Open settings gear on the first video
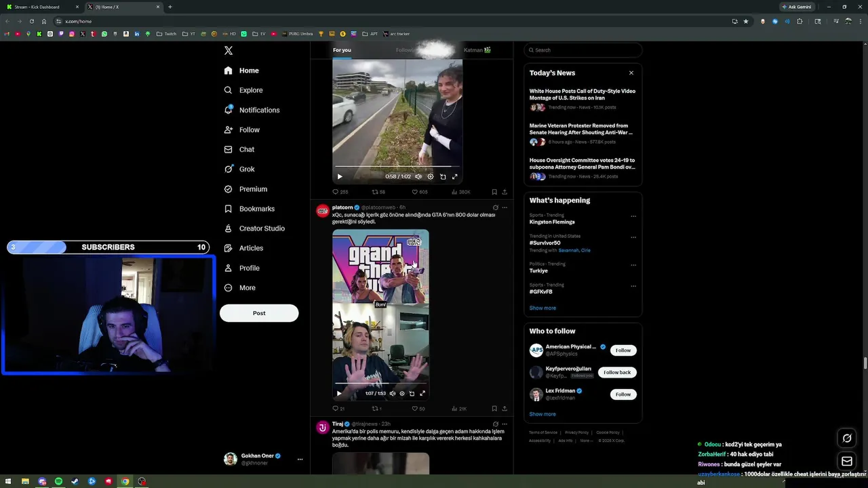Viewport: 868px width, 488px height. pos(431,176)
